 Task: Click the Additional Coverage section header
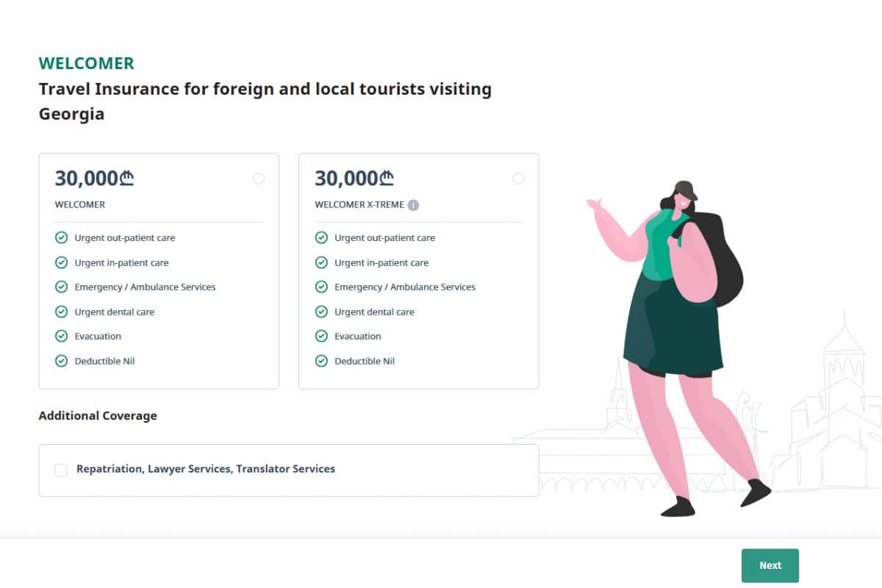98,415
